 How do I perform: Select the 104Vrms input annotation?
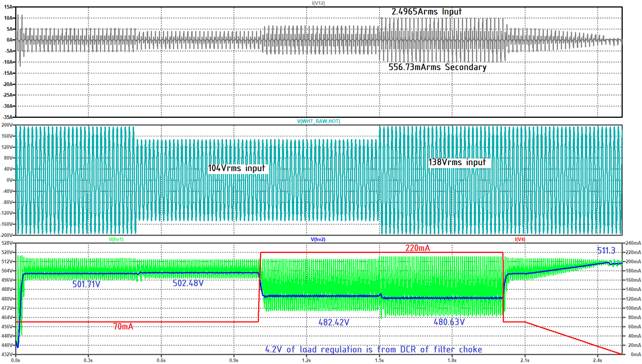[x=236, y=168]
